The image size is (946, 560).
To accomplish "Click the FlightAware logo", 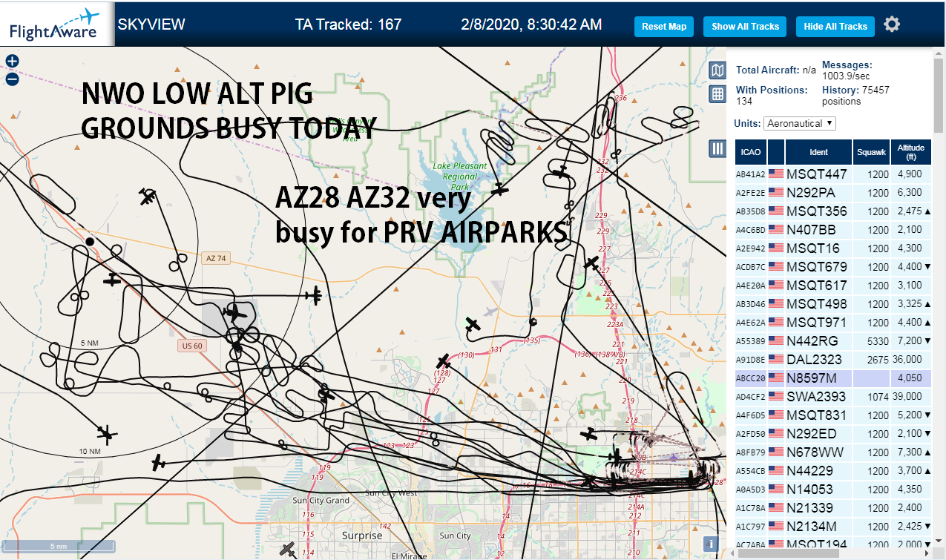I will point(56,24).
